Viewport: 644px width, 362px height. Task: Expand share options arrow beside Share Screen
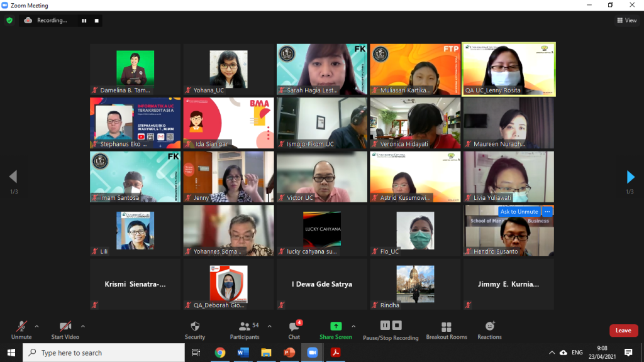353,326
